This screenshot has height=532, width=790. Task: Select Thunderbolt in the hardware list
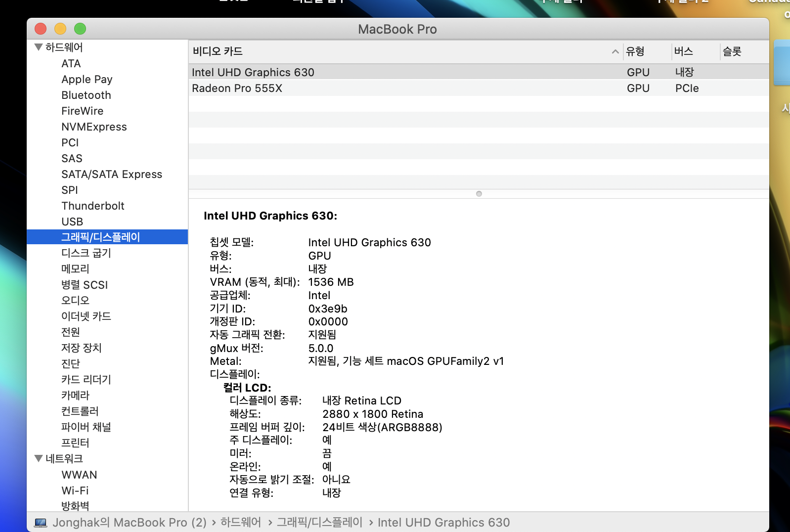[93, 206]
